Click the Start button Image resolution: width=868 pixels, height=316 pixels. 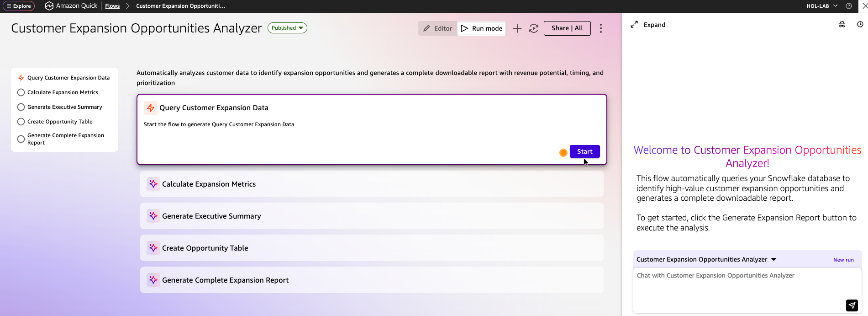[585, 151]
